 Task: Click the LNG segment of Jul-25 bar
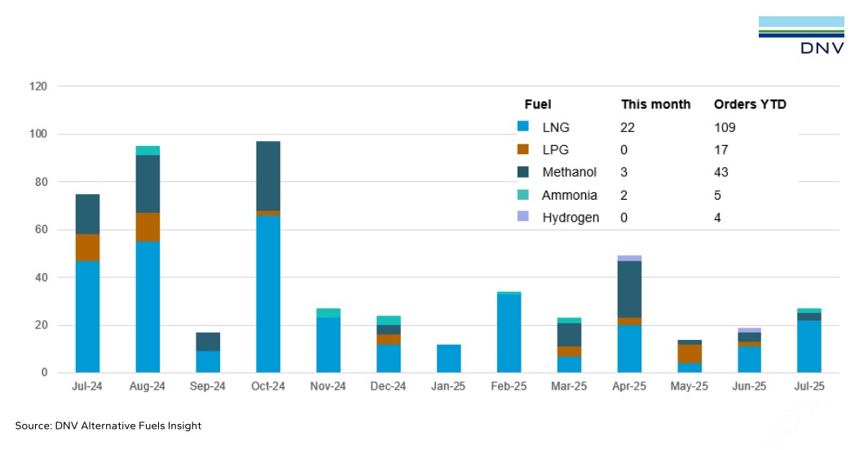pos(809,346)
